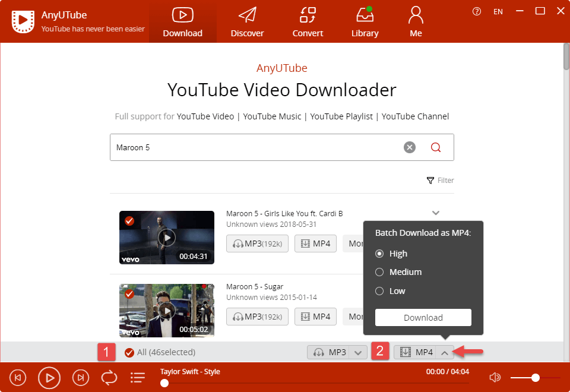570x392 pixels.
Task: Click the Taylor Swift - Style track title
Action: pyautogui.click(x=190, y=372)
